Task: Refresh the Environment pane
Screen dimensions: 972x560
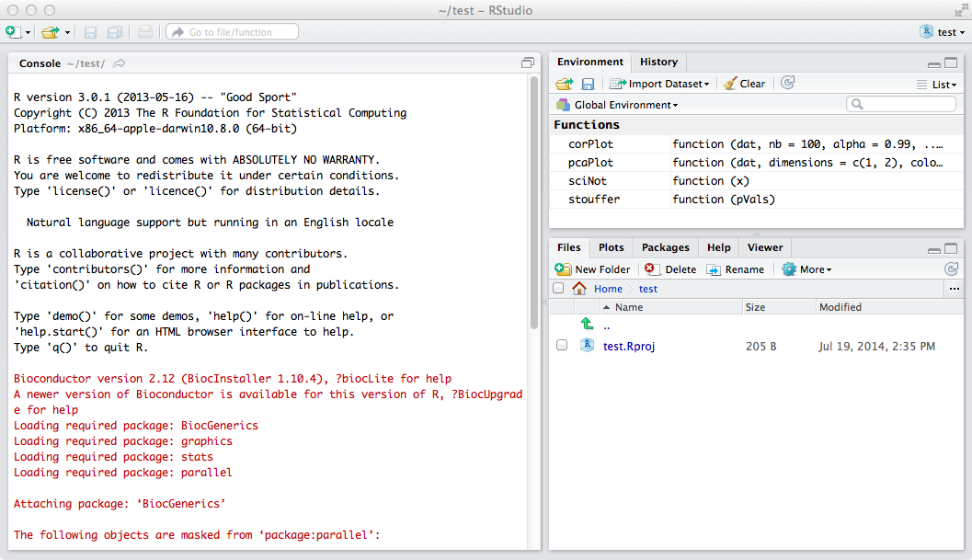Action: click(x=787, y=83)
